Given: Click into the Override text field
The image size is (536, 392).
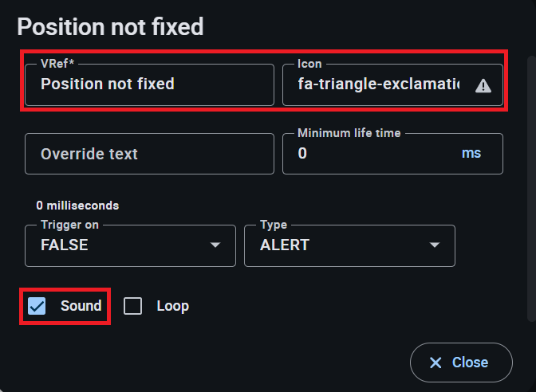Looking at the screenshot, I should [x=148, y=154].
